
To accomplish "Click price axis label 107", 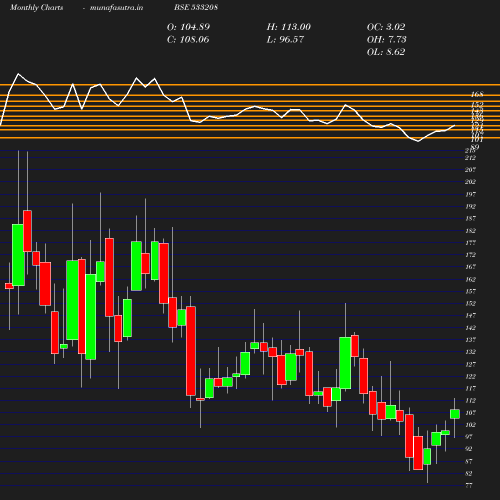I will click(470, 413).
